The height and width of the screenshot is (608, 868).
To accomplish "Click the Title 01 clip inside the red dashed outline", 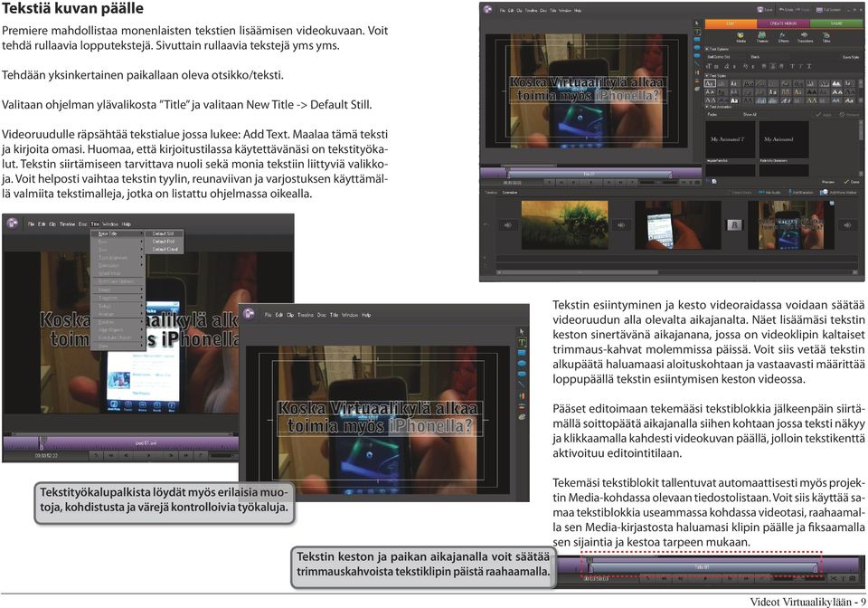I will point(703,567).
